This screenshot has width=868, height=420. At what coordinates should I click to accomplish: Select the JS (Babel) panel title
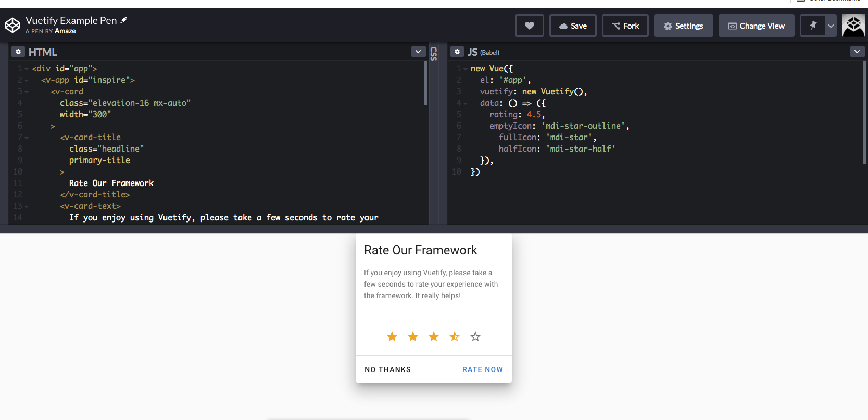(x=483, y=52)
